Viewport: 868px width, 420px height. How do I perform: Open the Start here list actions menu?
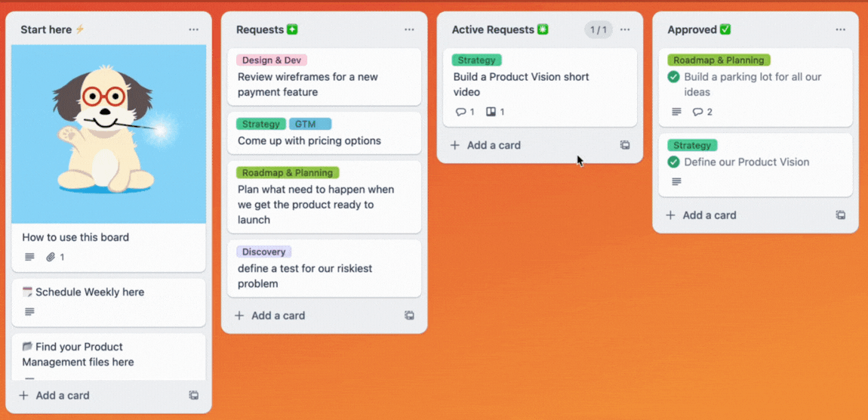[x=193, y=30]
